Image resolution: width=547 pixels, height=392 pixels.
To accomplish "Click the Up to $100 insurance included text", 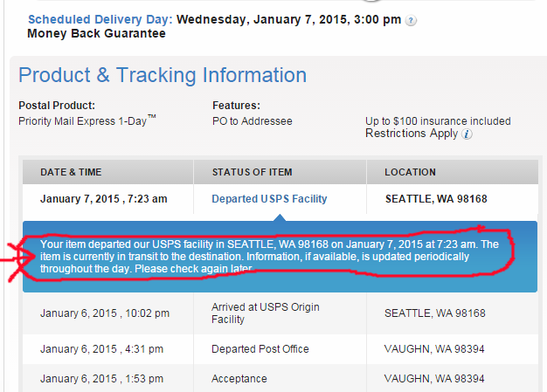I will pos(438,121).
